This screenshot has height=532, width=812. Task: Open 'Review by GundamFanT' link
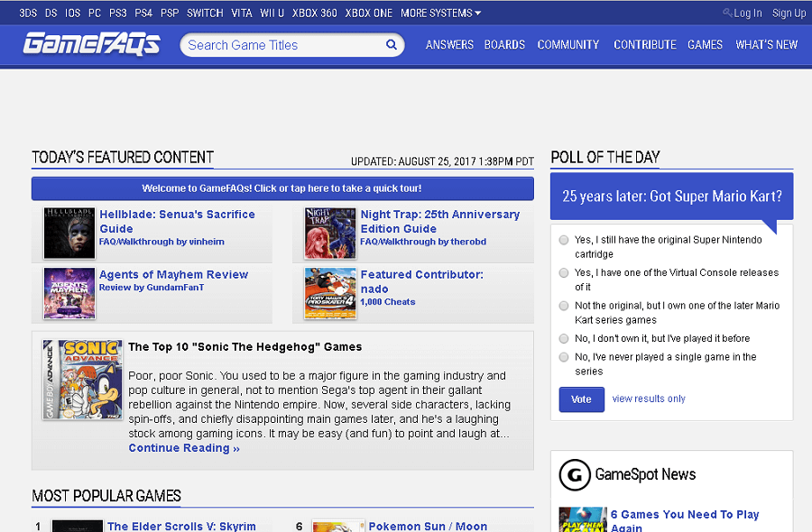click(152, 288)
